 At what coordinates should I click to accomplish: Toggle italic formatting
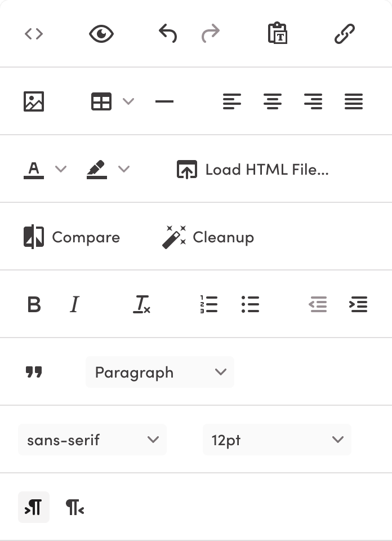pyautogui.click(x=74, y=304)
